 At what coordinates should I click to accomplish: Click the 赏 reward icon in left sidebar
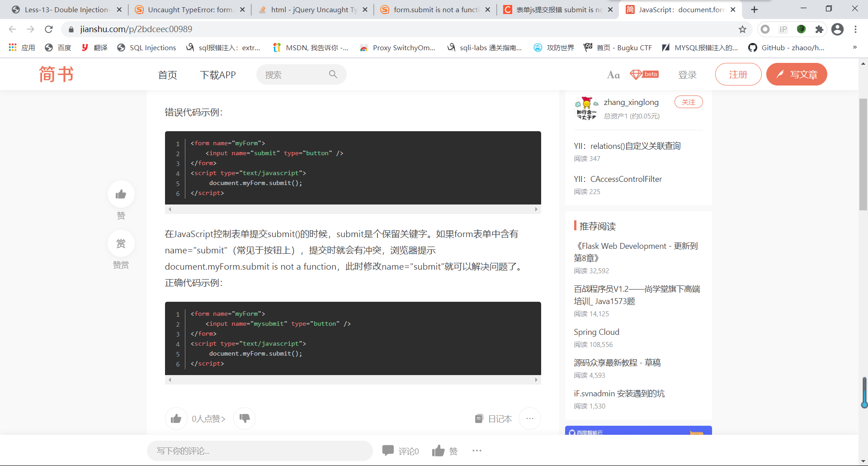pyautogui.click(x=121, y=244)
